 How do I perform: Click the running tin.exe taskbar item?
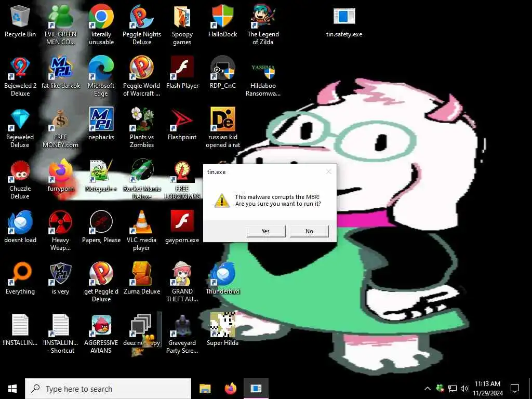coord(256,389)
